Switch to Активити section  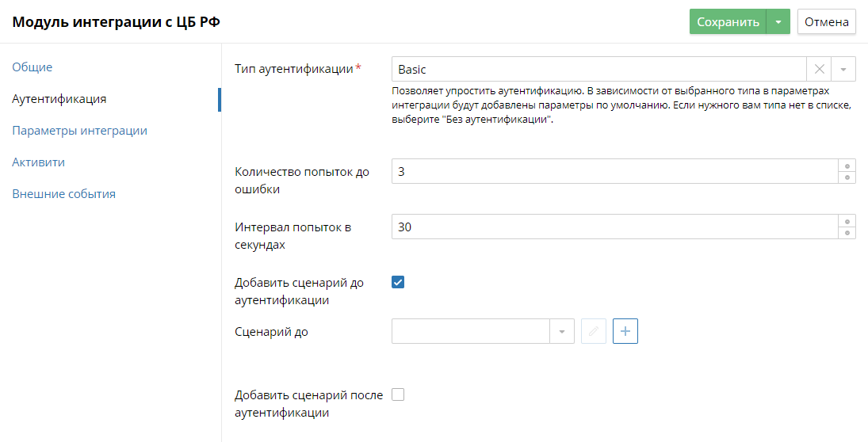pos(38,162)
